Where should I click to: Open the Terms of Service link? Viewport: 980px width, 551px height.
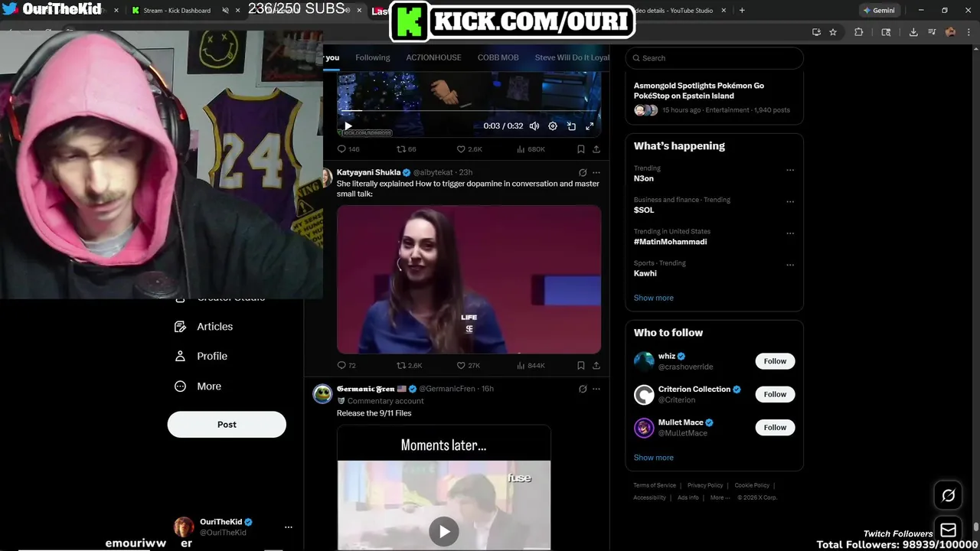655,485
